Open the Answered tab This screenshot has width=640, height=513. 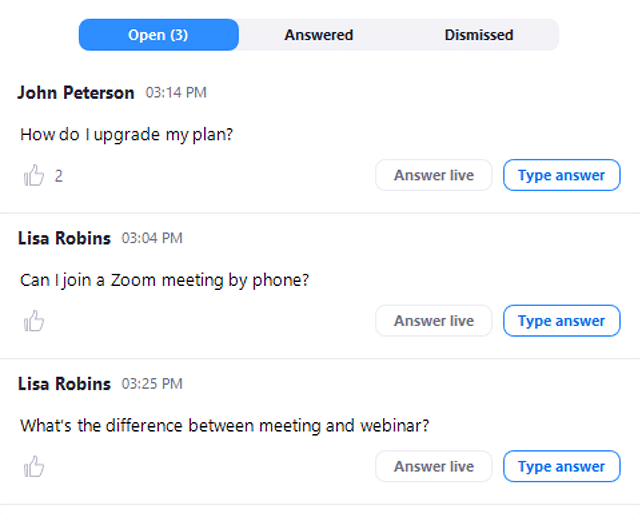point(318,35)
